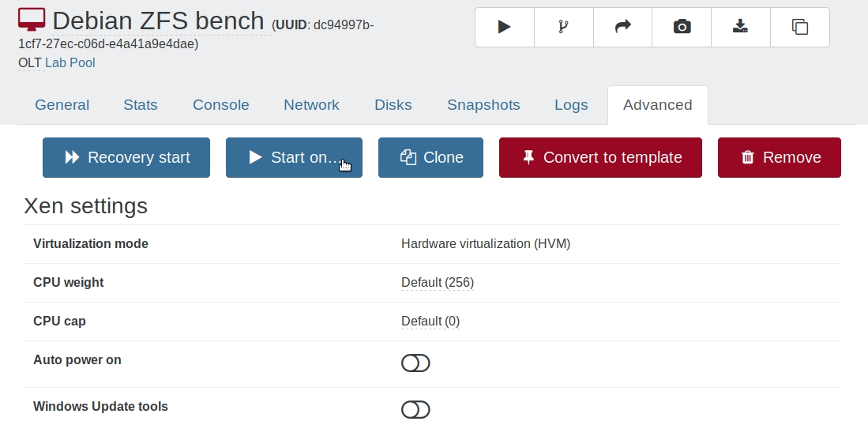Go to the Network tab
868x425 pixels.
[312, 104]
